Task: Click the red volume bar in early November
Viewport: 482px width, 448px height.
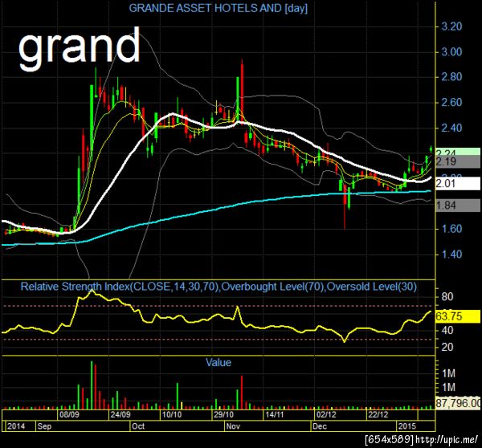Action: pyautogui.click(x=242, y=392)
